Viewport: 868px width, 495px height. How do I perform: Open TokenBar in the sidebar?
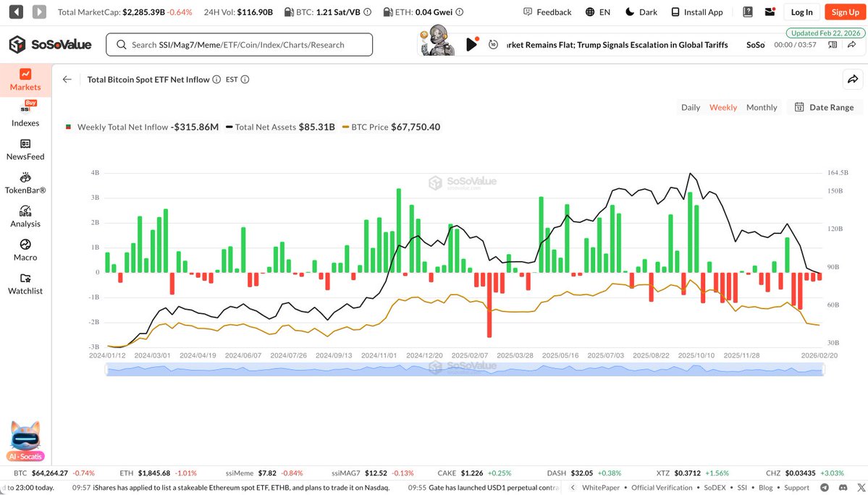coord(25,184)
